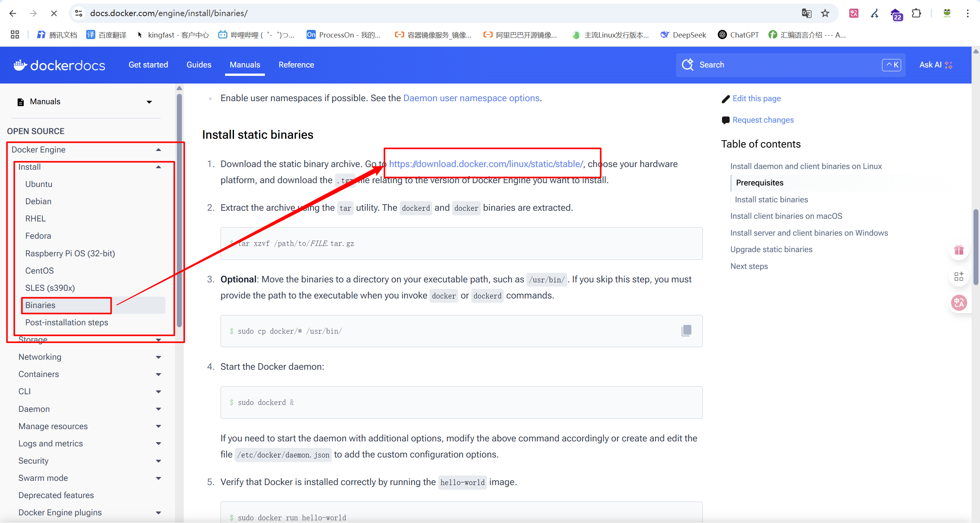980x523 pixels.
Task: Open the Ubuntu install page
Action: pyautogui.click(x=39, y=184)
